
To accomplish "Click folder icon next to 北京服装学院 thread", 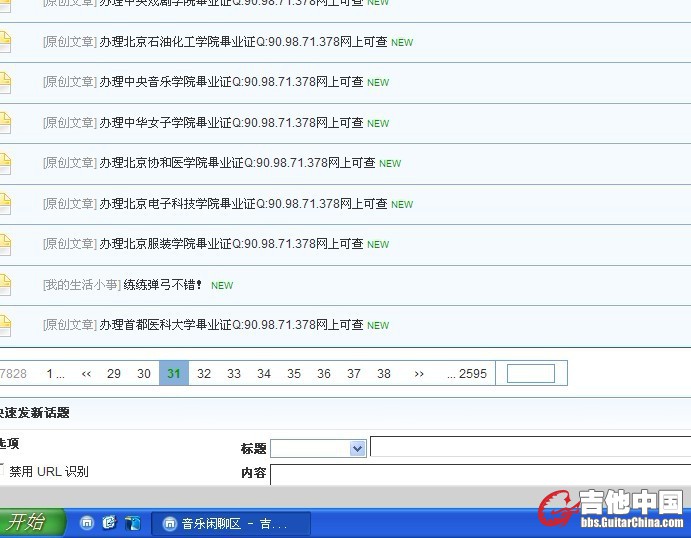I will pyautogui.click(x=4, y=244).
